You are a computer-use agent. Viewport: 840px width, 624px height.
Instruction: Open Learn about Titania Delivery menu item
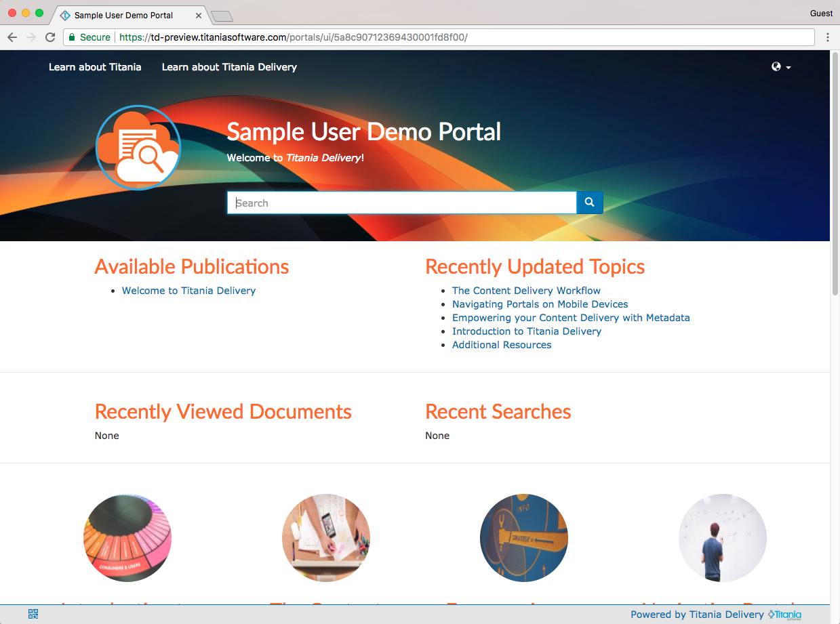pyautogui.click(x=229, y=67)
